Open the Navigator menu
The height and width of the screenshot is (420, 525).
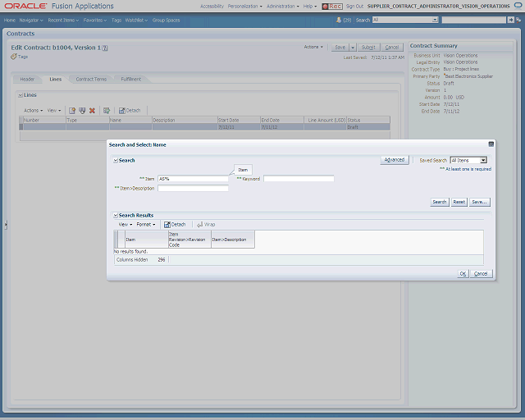point(31,20)
